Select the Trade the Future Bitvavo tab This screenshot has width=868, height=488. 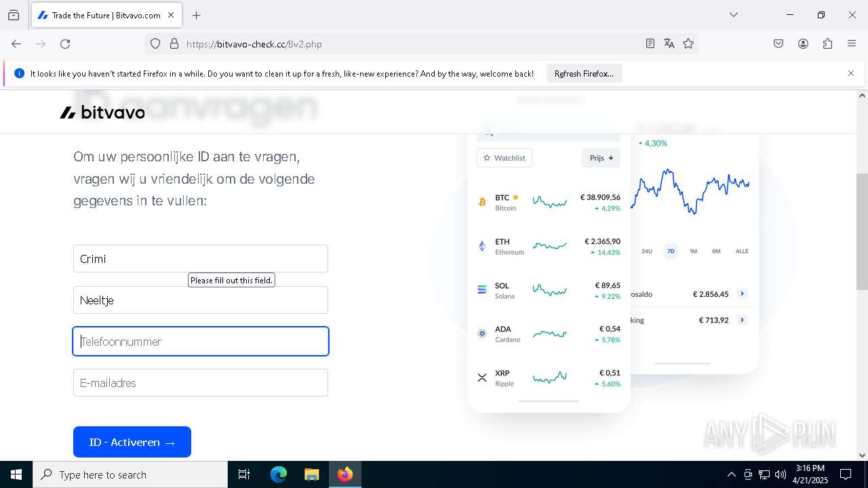click(106, 15)
